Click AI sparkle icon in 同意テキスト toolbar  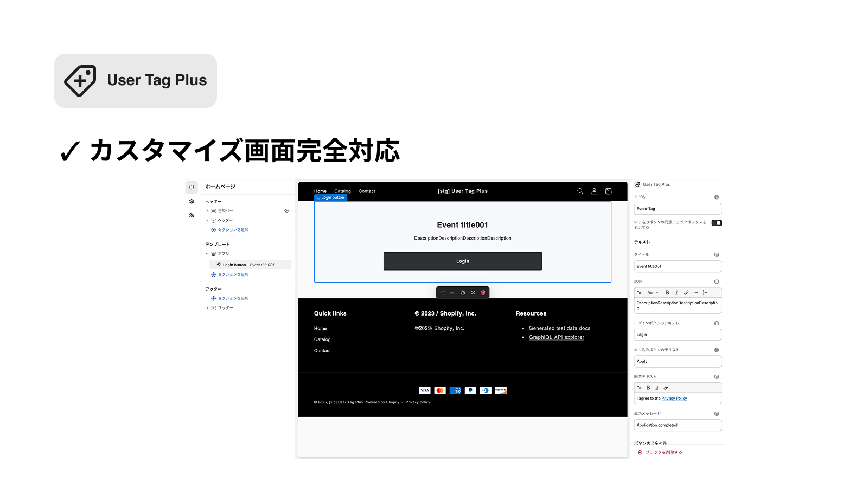coord(640,388)
